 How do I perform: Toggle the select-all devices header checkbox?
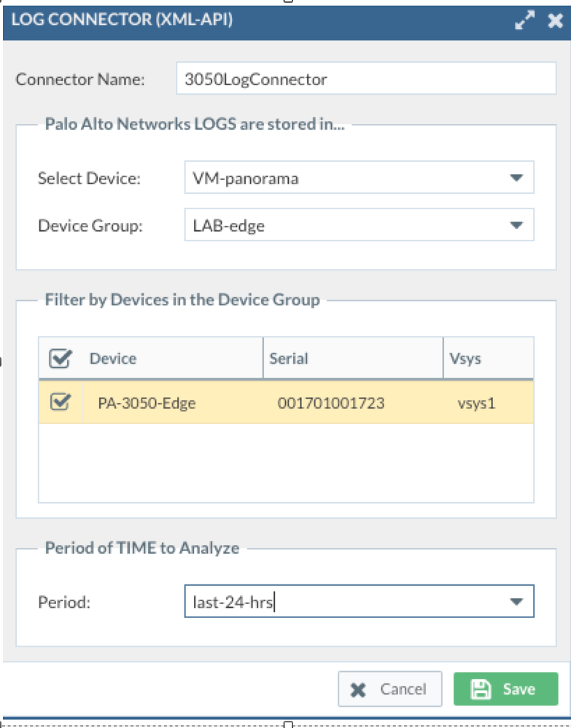[59, 358]
